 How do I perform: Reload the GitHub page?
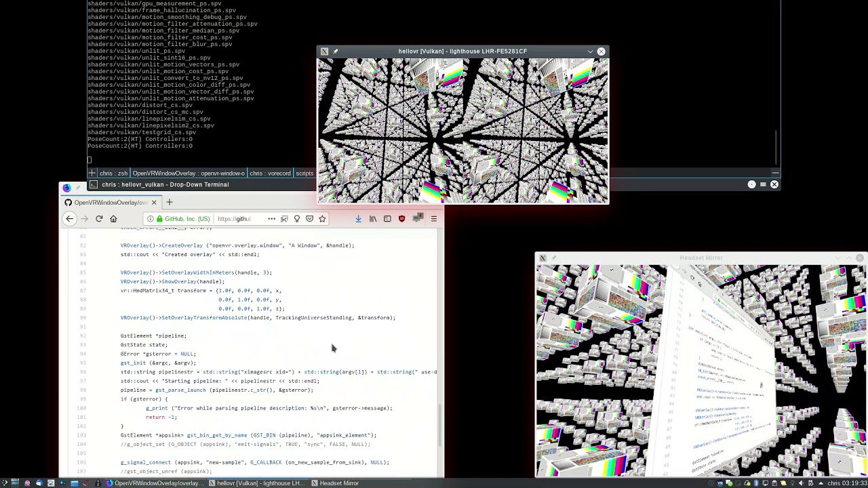click(99, 219)
